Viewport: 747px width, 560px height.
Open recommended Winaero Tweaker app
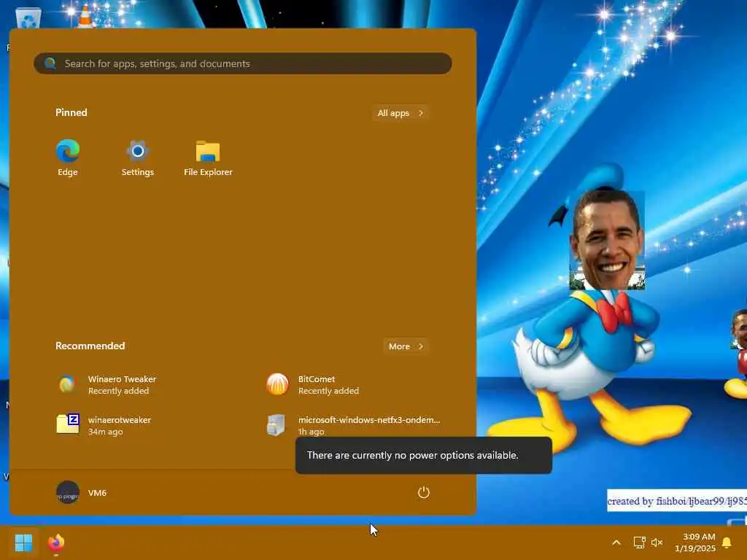(x=107, y=385)
